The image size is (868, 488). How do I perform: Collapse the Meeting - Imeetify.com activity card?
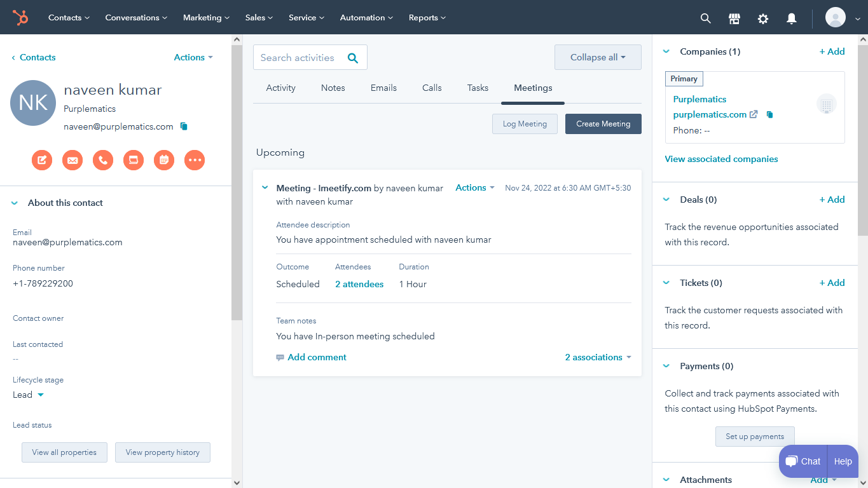coord(265,187)
